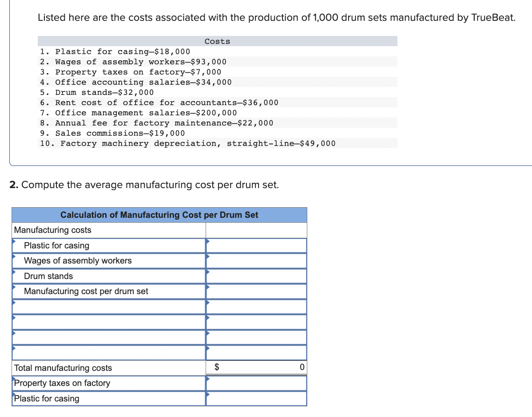Screen dimensions: 532x417
Task: Select the Property taxes on factory amount cell
Action: point(256,383)
